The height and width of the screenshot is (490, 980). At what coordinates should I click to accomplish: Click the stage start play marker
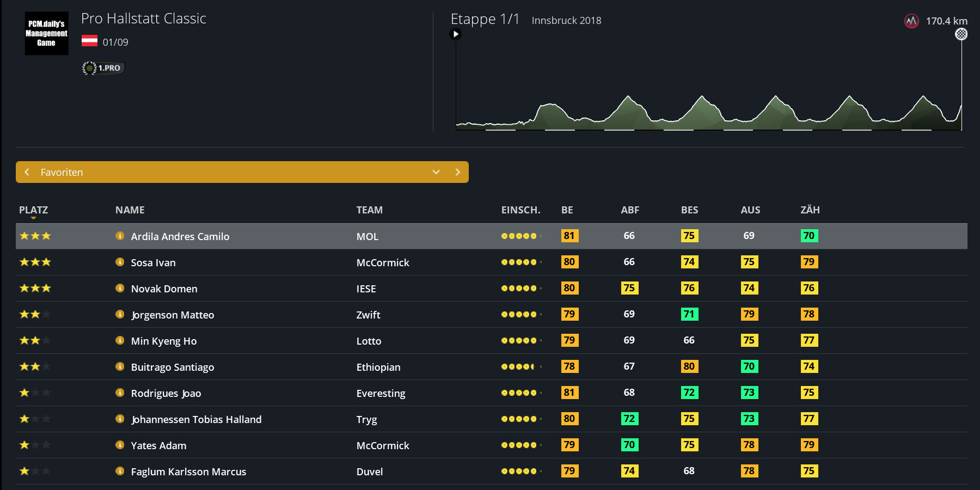456,34
